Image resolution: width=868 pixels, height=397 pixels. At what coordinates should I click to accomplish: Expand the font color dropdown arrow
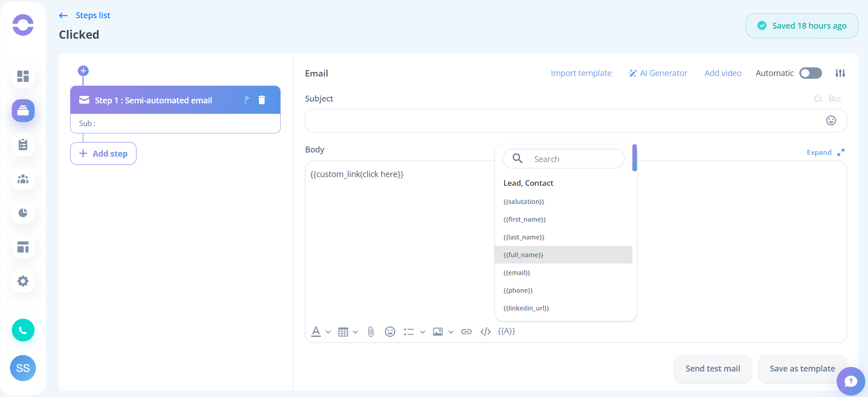(x=328, y=332)
